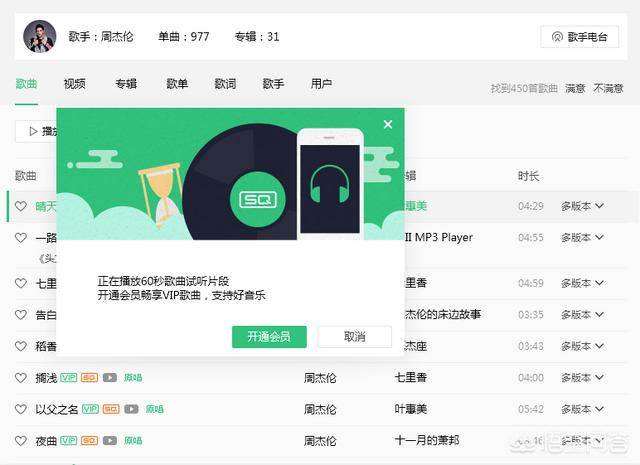Open artist 周杰伦 in the 搁浅 row

[x=320, y=378]
